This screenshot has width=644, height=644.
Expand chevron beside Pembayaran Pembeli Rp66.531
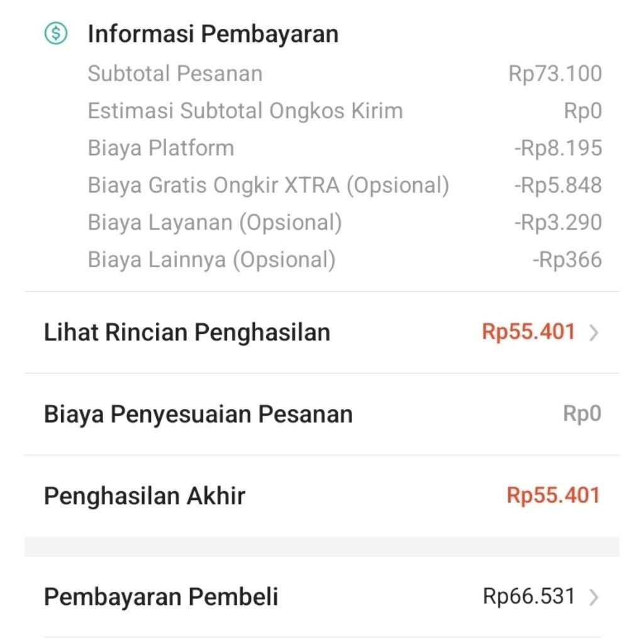coord(593,597)
